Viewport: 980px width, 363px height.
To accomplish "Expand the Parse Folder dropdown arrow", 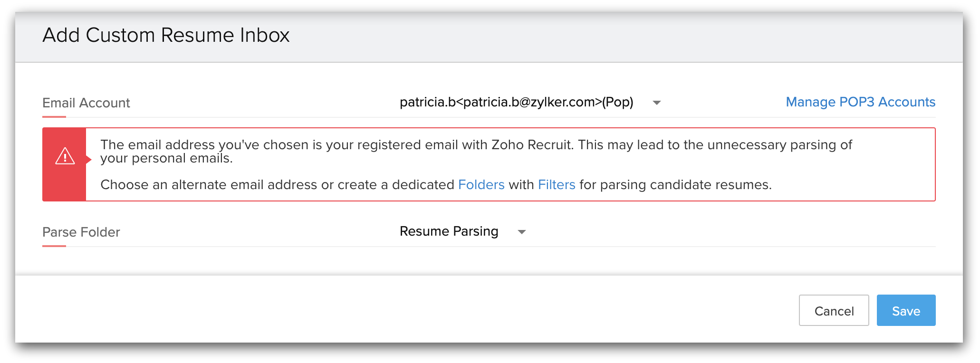I will (x=522, y=232).
